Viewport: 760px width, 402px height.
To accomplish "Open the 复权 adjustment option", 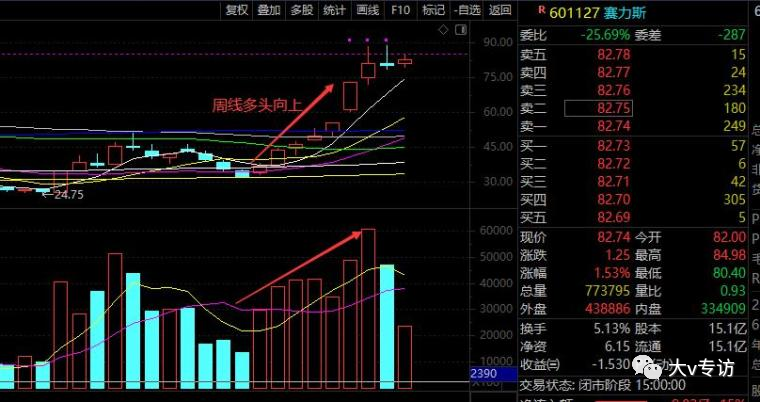I will click(x=237, y=10).
